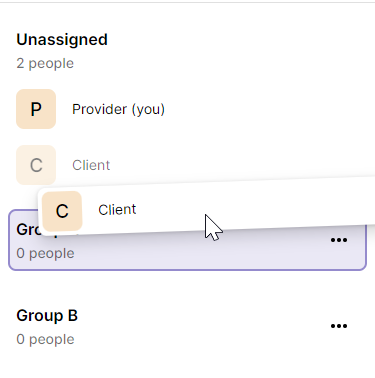The height and width of the screenshot is (378, 375).
Task: Click the '2 people' count under Unassigned
Action: (x=45, y=63)
